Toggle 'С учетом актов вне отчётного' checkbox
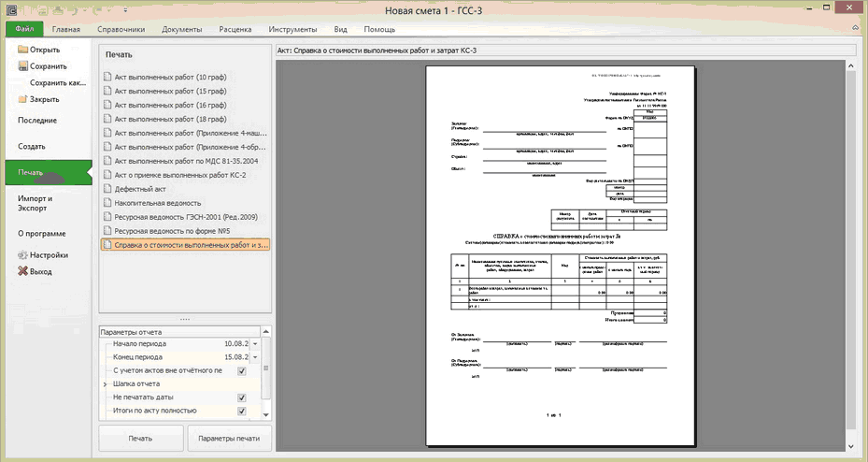Screen dimensions: 868x462 242,371
